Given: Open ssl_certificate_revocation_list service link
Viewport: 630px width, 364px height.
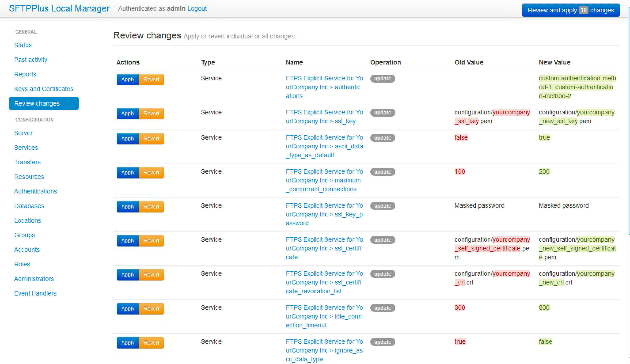Looking at the screenshot, I should click(x=324, y=282).
